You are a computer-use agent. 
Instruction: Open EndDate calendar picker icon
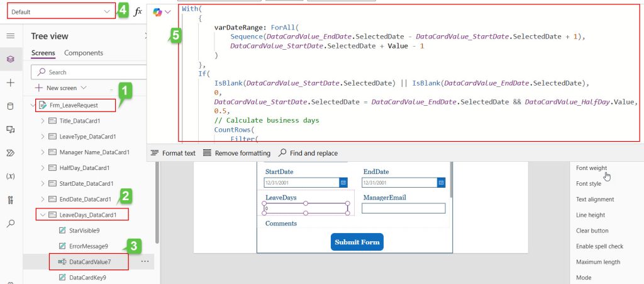click(x=441, y=182)
